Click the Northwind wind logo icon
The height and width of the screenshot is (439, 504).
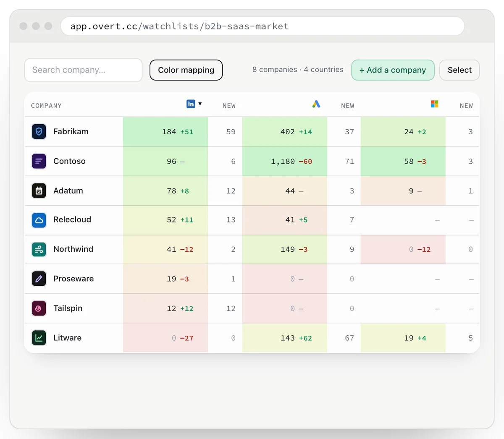click(39, 249)
